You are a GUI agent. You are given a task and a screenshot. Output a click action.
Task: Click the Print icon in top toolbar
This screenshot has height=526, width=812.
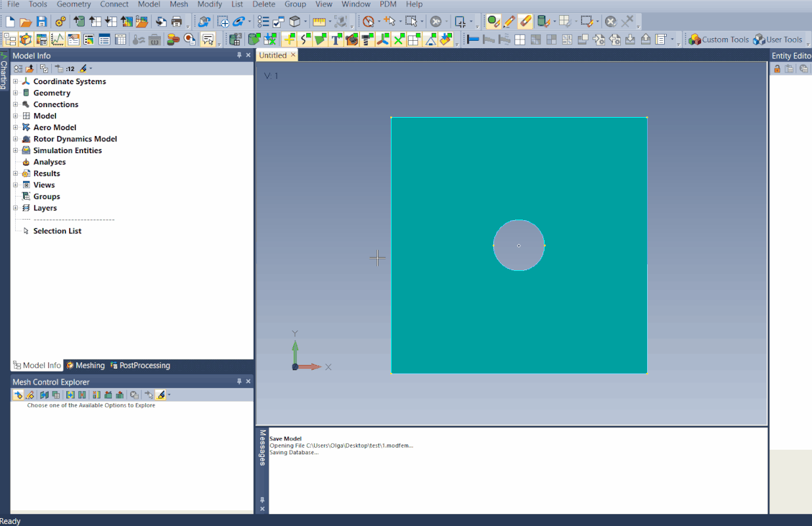point(176,22)
